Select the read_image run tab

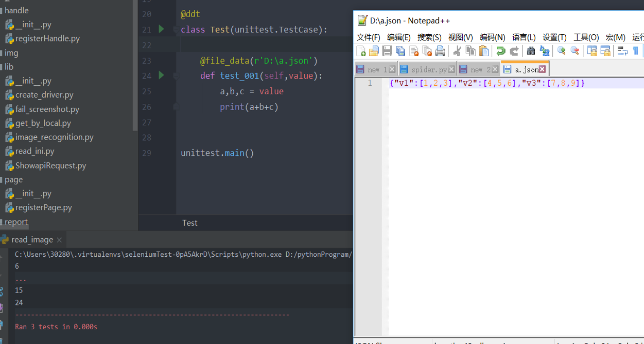point(31,240)
